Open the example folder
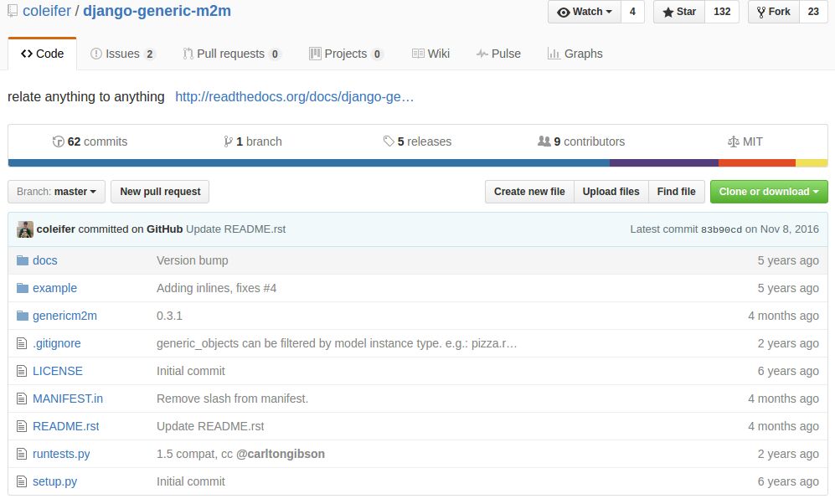The height and width of the screenshot is (504, 835). [54, 288]
